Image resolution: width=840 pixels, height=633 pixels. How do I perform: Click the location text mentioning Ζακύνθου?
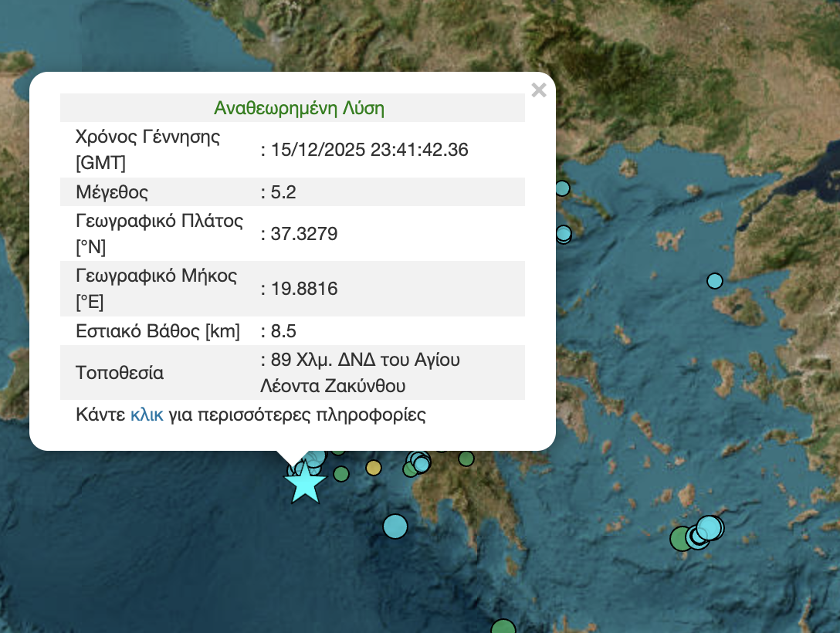[x=334, y=385]
